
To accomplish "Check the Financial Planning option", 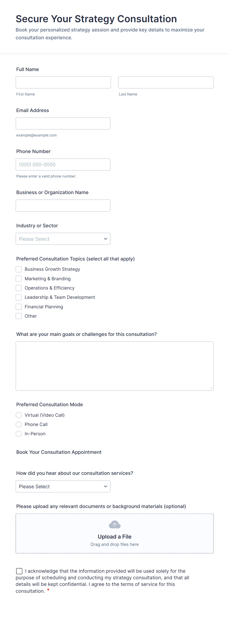I will pyautogui.click(x=19, y=307).
